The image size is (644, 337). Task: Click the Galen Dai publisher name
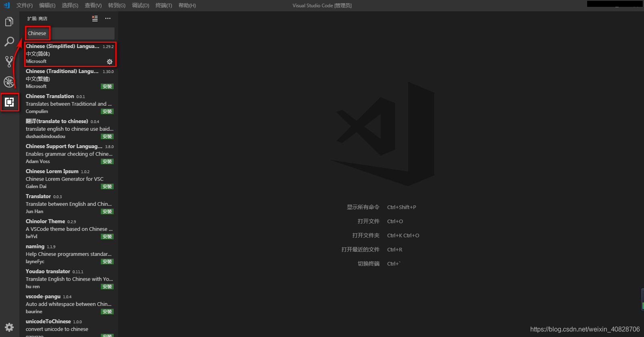[x=36, y=186]
